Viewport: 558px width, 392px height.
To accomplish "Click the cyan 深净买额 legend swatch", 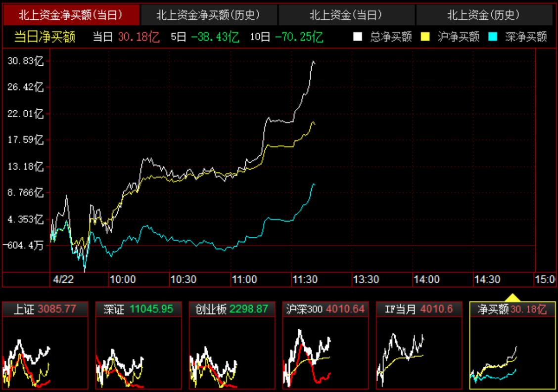I will 492,37.
